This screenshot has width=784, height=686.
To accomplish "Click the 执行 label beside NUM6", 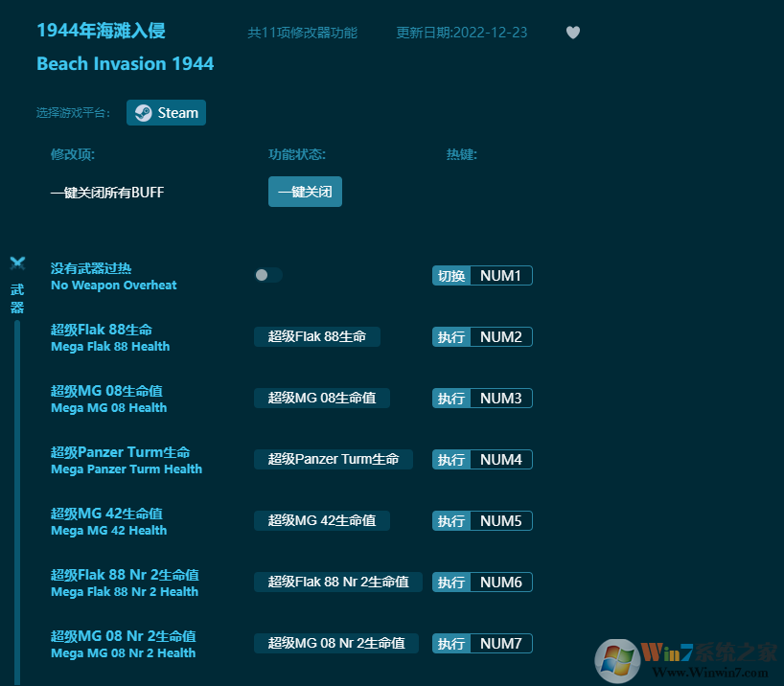I will [451, 582].
